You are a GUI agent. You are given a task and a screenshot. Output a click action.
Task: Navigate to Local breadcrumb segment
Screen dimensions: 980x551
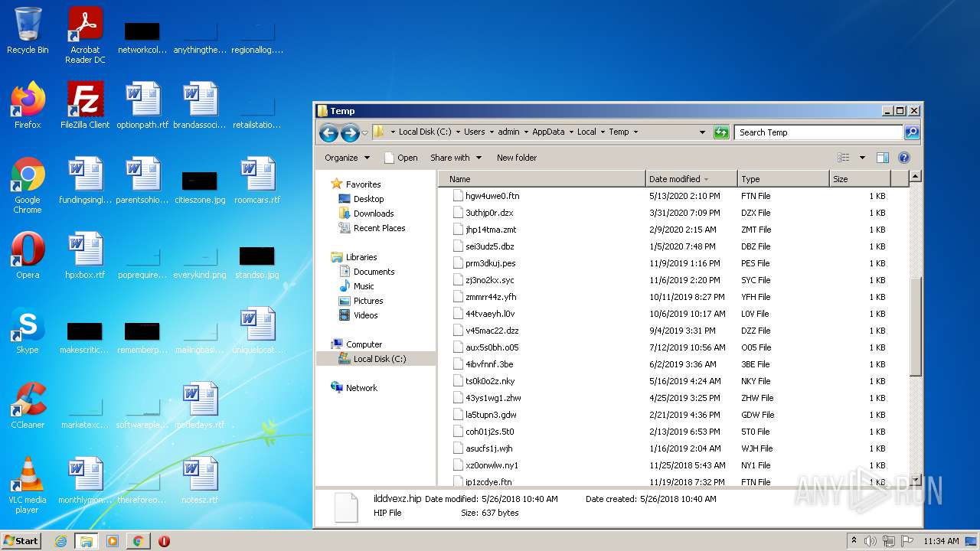(586, 132)
